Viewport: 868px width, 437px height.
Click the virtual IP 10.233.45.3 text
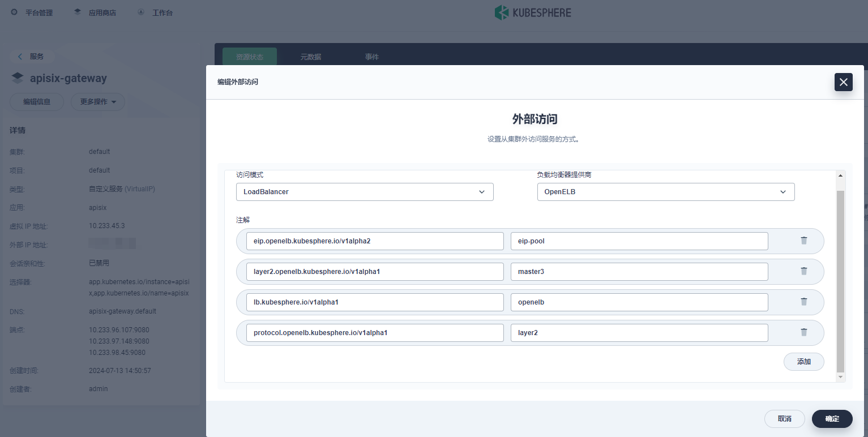point(106,225)
